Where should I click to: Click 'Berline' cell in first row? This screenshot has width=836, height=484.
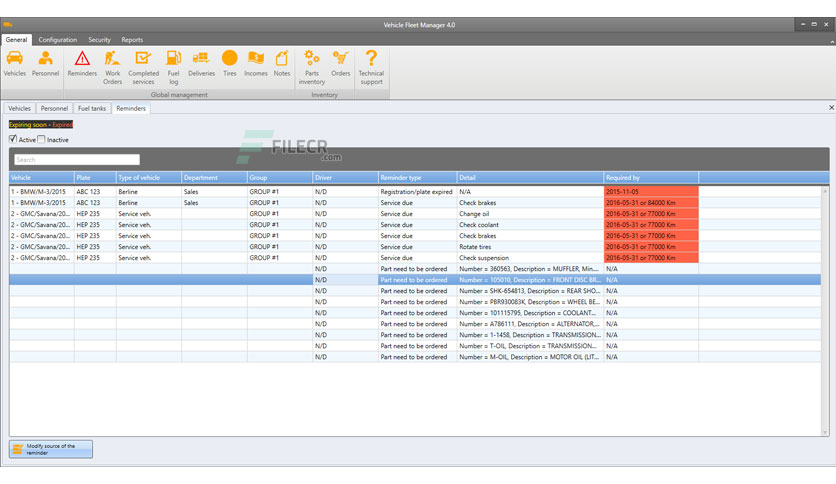pos(149,191)
